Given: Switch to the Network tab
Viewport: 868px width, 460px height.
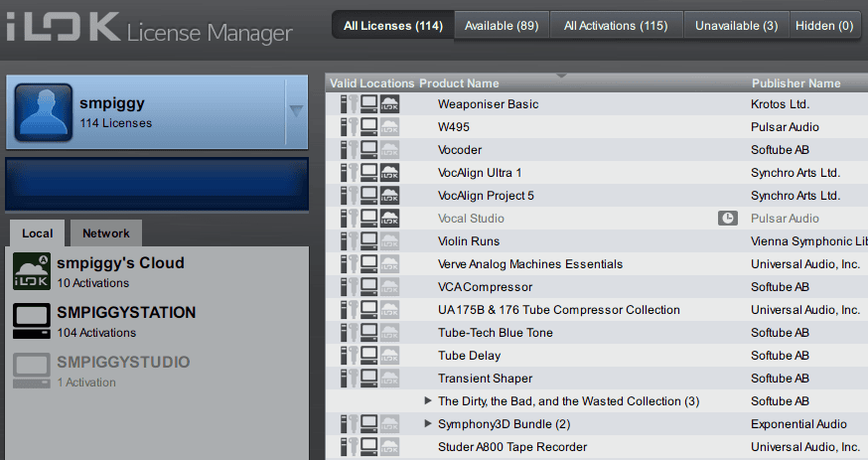Looking at the screenshot, I should 105,233.
